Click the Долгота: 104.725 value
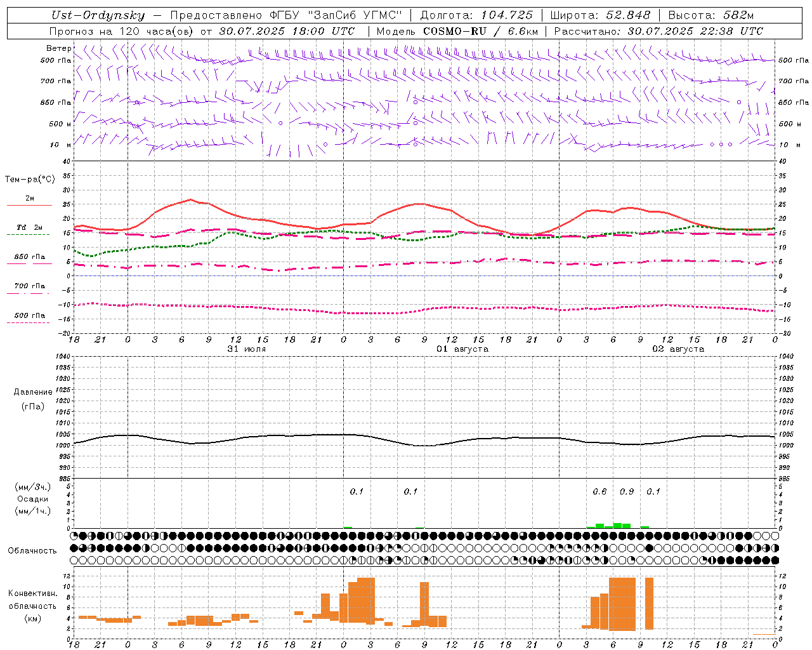This screenshot has height=650, width=812. point(476,15)
